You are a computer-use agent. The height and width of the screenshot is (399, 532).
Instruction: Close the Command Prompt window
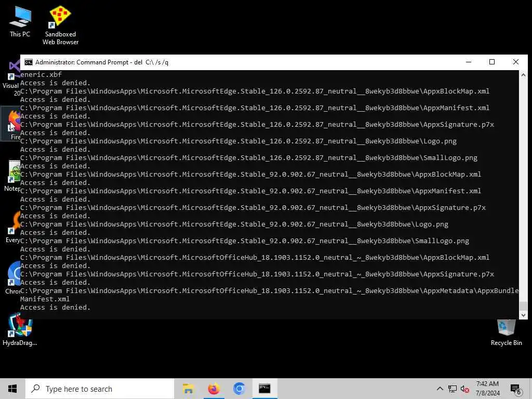click(516, 62)
